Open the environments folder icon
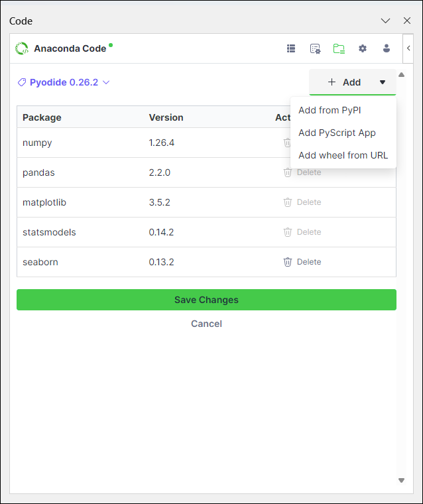The height and width of the screenshot is (504, 423). [x=339, y=48]
